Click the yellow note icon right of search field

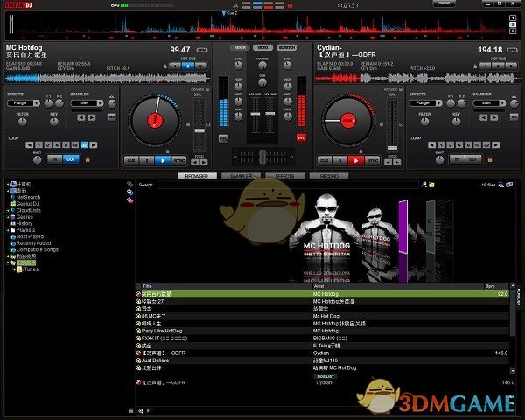(x=431, y=185)
